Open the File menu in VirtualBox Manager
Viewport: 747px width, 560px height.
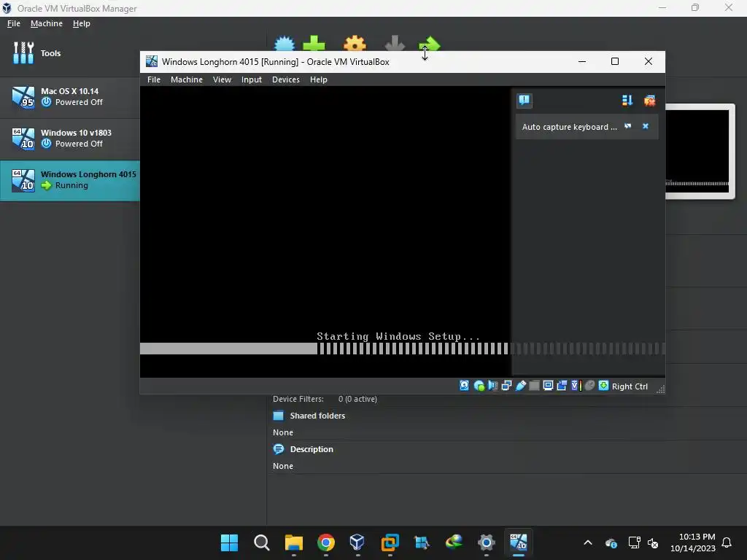pos(14,23)
